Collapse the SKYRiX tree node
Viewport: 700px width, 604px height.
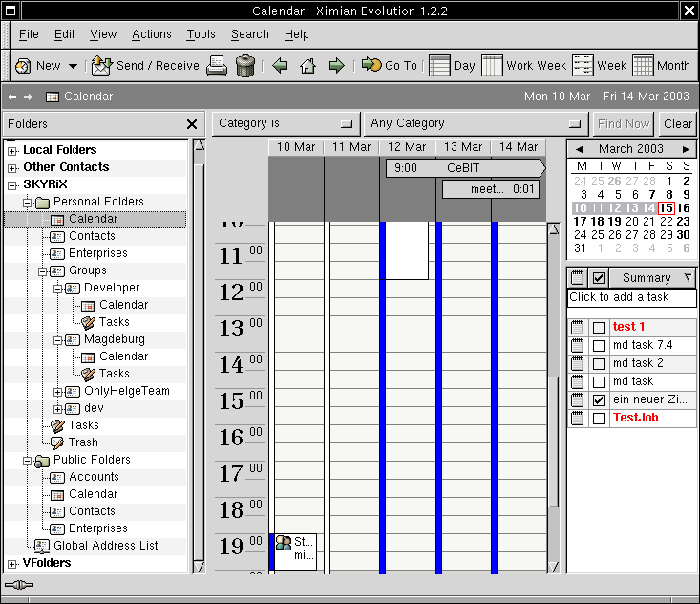click(12, 185)
